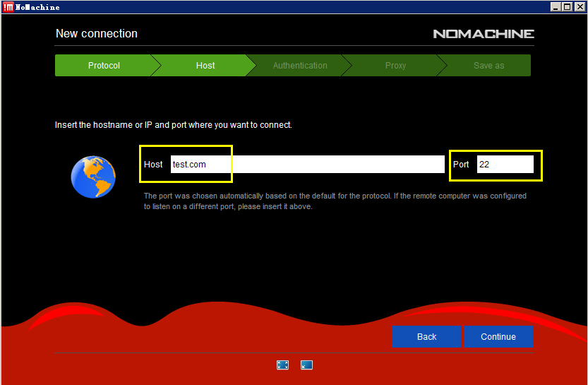Click the 'Insert the hostname or IP' instruction
This screenshot has width=588, height=385.
click(173, 125)
